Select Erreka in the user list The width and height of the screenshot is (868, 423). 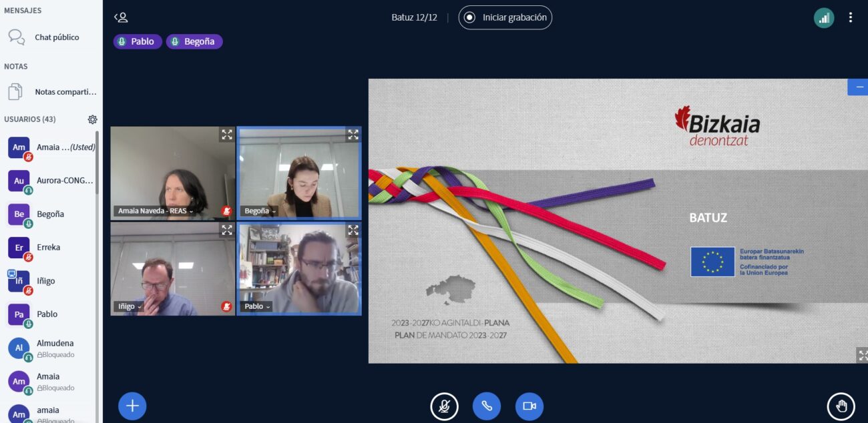click(x=48, y=248)
